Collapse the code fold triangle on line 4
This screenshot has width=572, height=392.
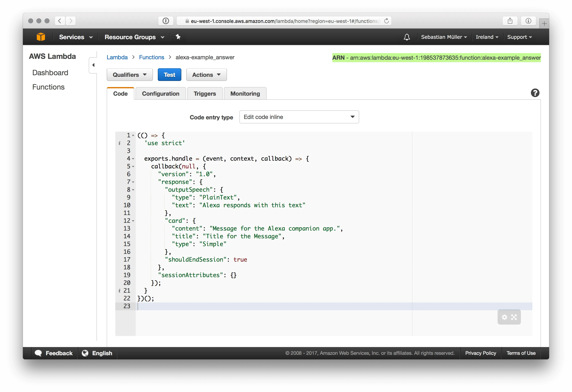click(133, 159)
